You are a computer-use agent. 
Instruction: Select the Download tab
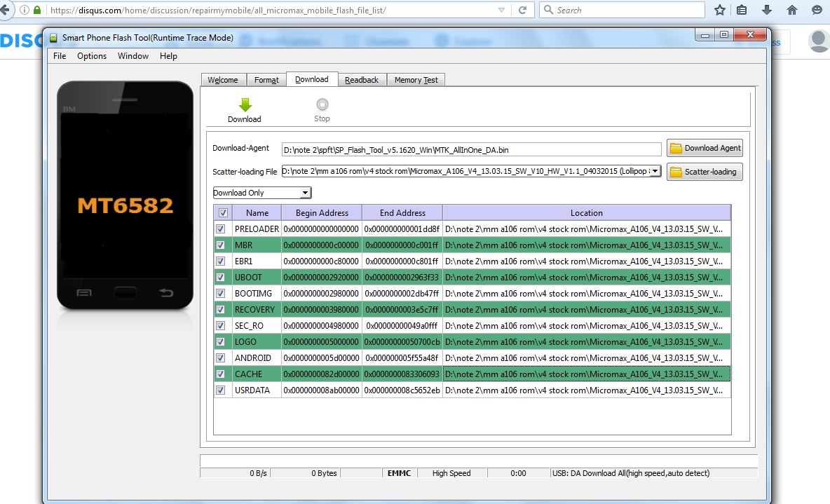312,79
